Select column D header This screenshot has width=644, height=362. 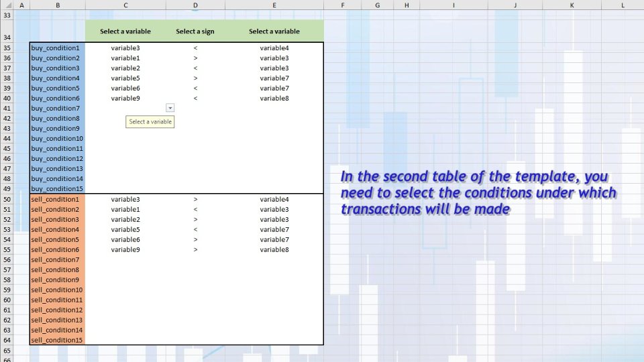tap(195, 5)
